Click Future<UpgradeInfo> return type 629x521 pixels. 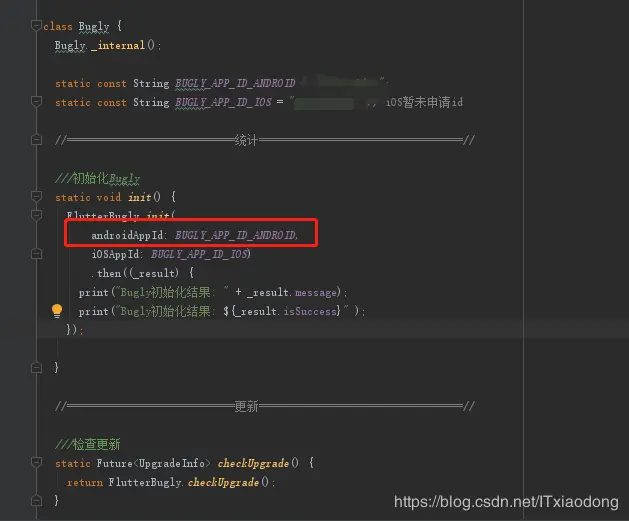click(153, 463)
